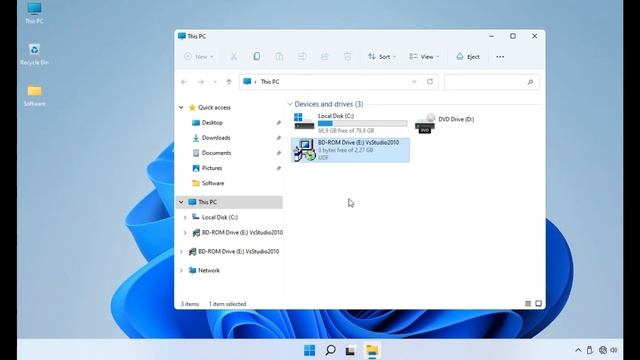Click the volume speaker tray icon
Screen dimensions: 640x360
point(613,350)
